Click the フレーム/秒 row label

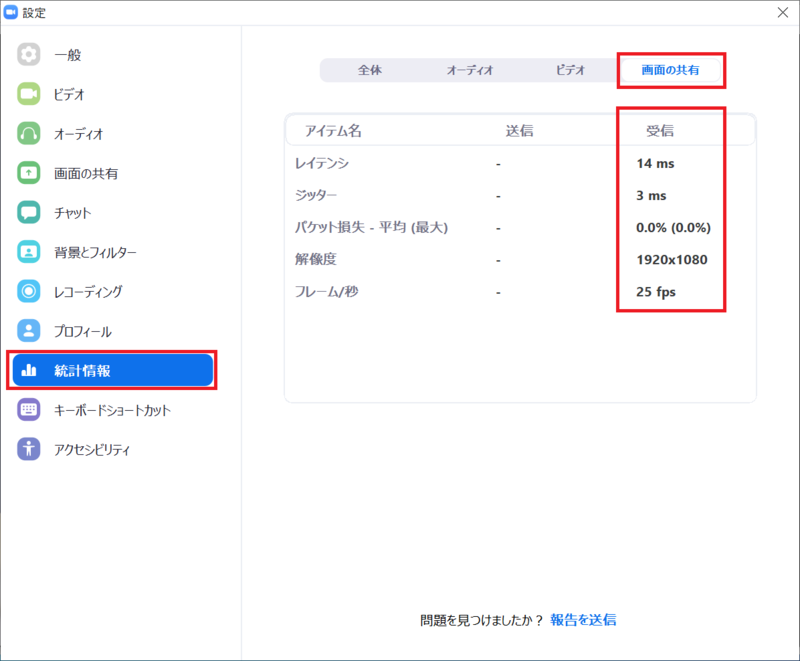click(327, 292)
